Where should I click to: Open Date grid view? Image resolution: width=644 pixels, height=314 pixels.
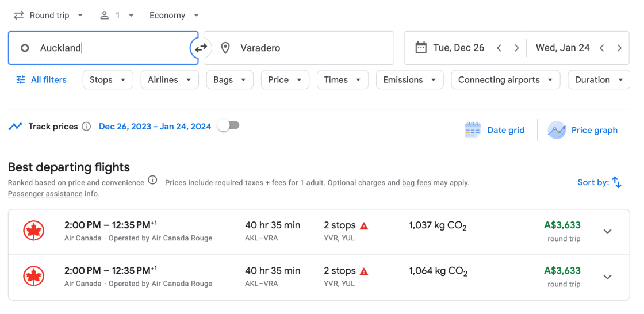(494, 130)
